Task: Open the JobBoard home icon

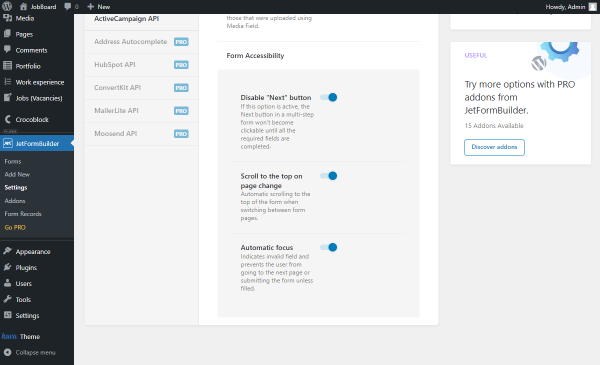Action: [x=23, y=7]
